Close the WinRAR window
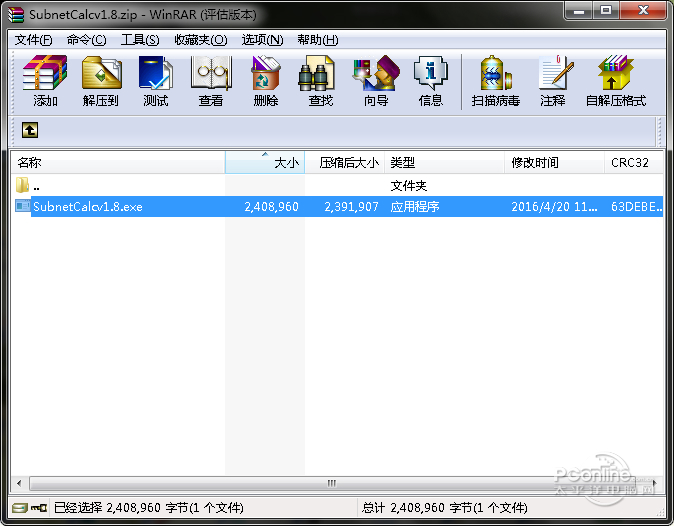 coord(643,11)
